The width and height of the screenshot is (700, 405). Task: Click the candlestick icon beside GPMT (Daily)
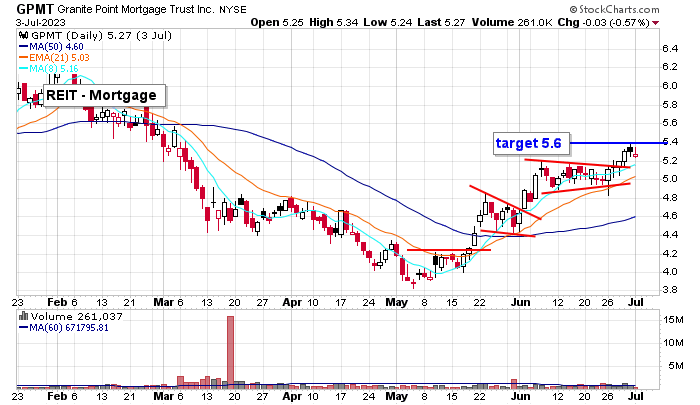[x=24, y=35]
